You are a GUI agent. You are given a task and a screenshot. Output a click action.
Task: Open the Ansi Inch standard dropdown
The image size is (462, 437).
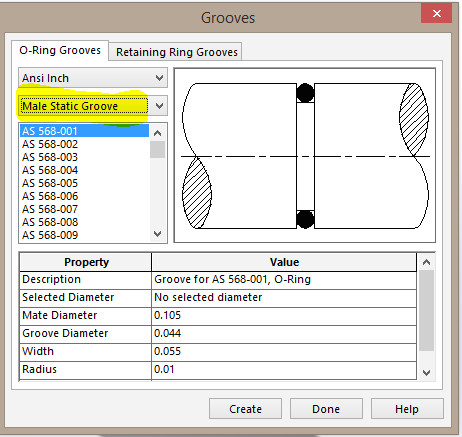pyautogui.click(x=93, y=78)
